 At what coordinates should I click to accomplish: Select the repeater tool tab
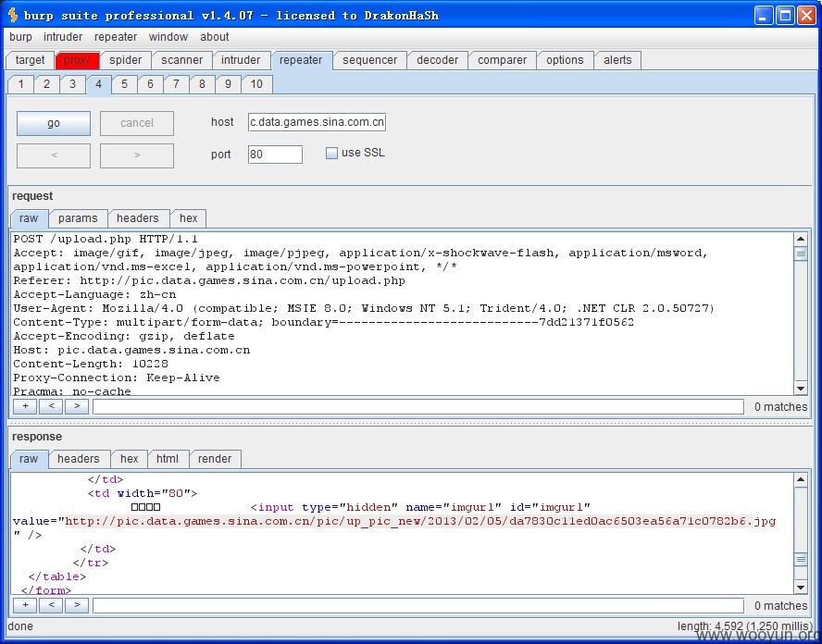click(301, 60)
